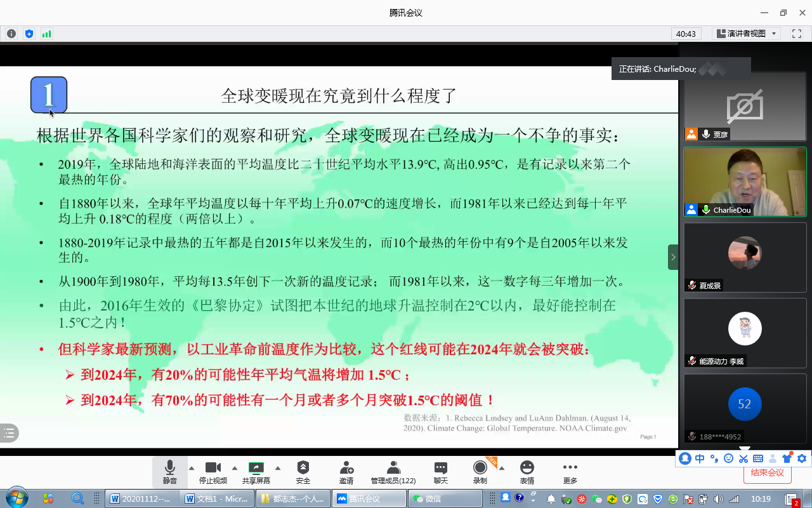Click the blue shield security status icon

point(29,34)
